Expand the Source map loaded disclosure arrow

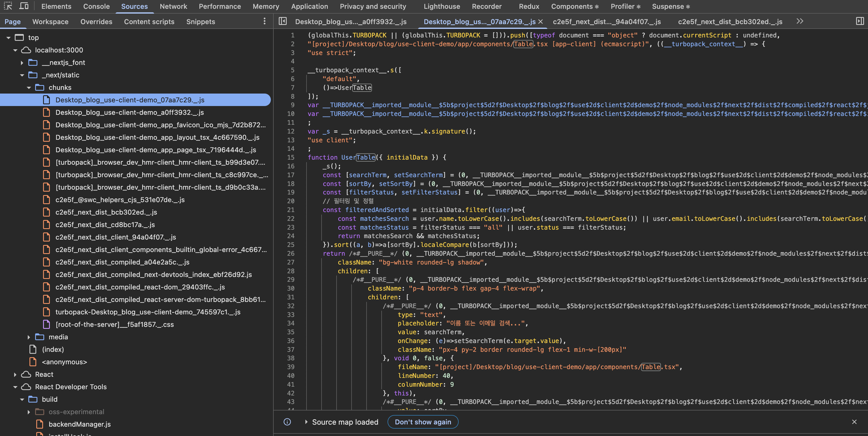coord(306,422)
